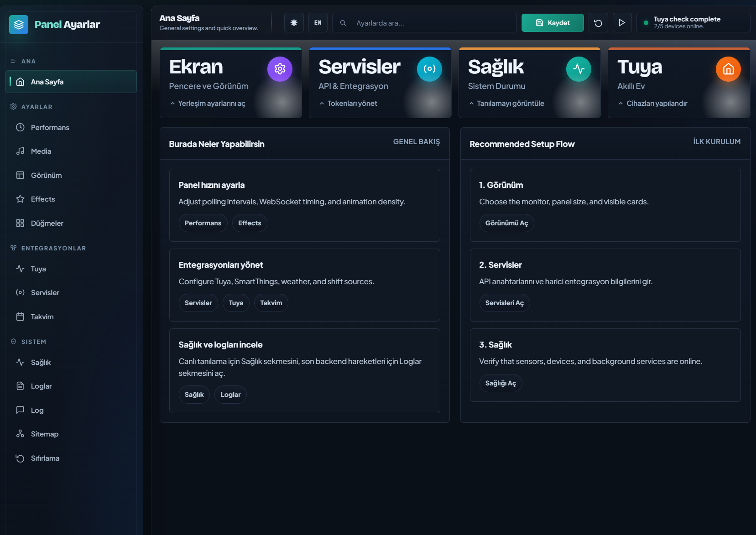756x535 pixels.
Task: Open Sağlık in the sidebar
Action: tap(71, 362)
